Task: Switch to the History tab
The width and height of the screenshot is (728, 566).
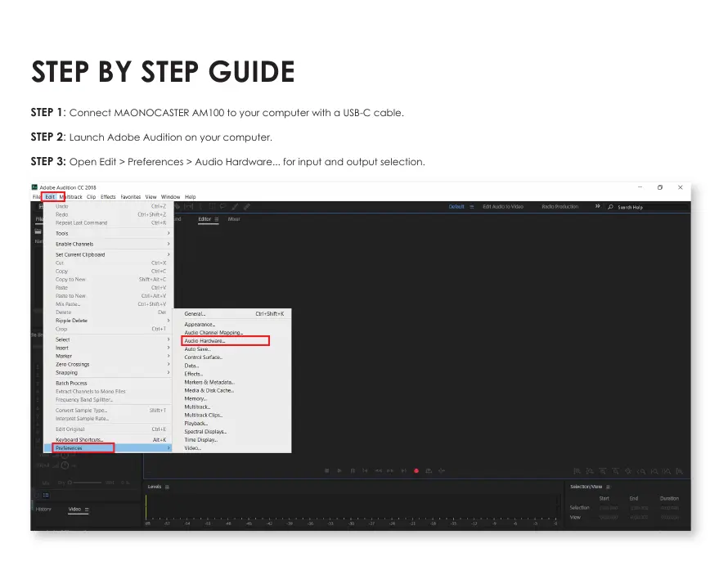Action: tap(43, 510)
